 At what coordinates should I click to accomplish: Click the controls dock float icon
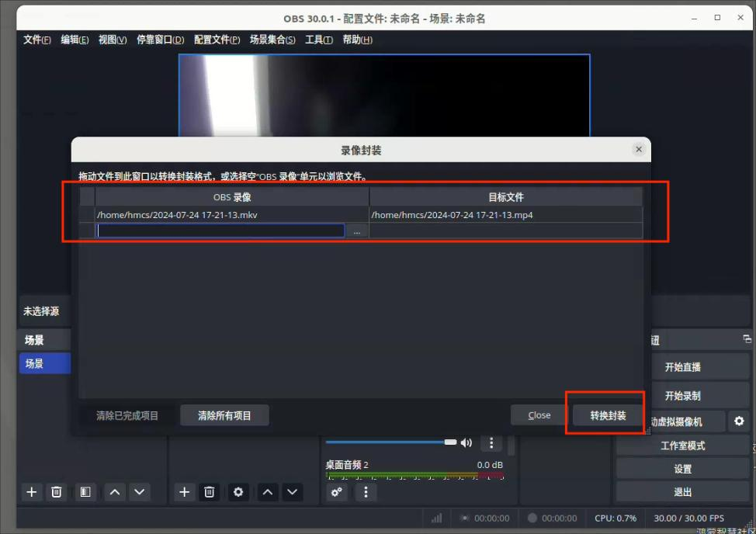(747, 339)
